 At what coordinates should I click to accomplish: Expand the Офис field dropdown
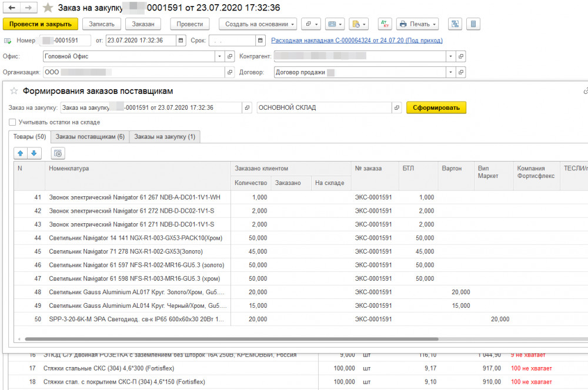(220, 56)
